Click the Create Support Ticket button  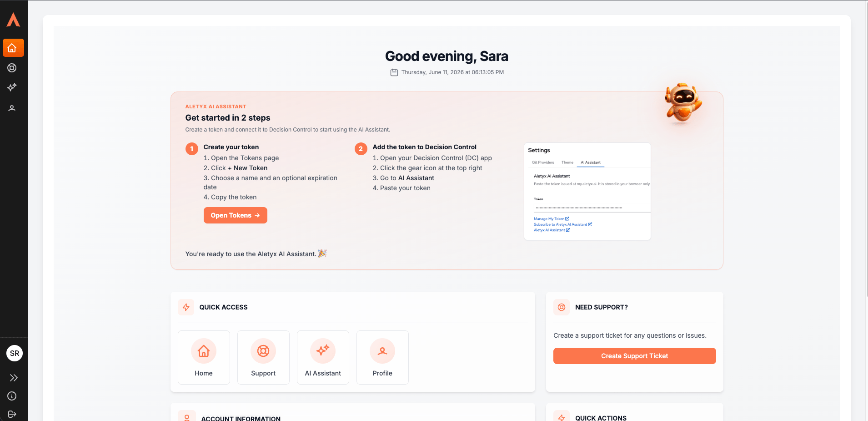coord(634,356)
